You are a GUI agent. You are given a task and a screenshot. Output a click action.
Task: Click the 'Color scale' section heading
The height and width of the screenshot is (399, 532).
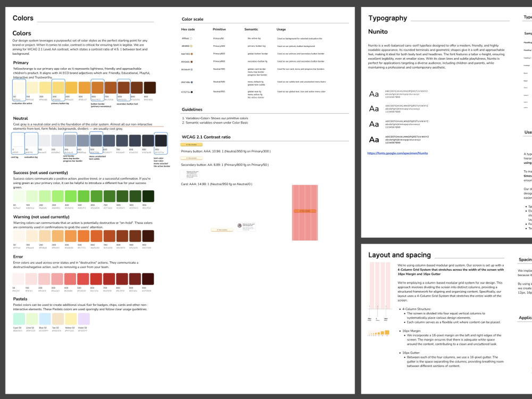click(x=193, y=19)
